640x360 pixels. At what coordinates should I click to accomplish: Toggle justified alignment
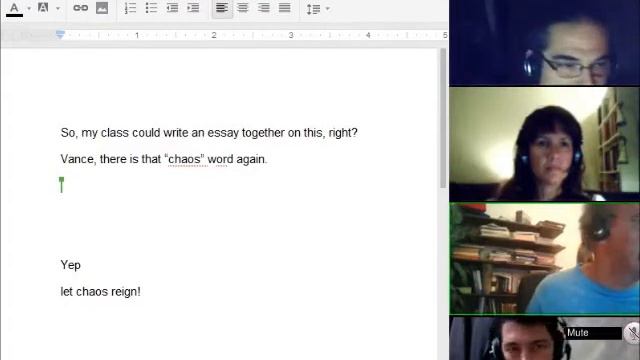point(284,8)
